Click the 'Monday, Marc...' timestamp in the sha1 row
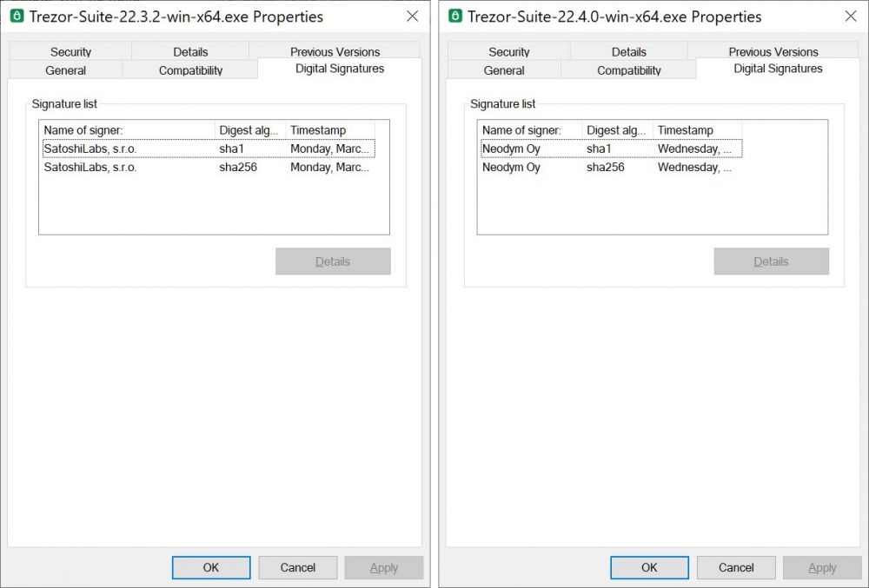Image resolution: width=869 pixels, height=588 pixels. pos(329,149)
